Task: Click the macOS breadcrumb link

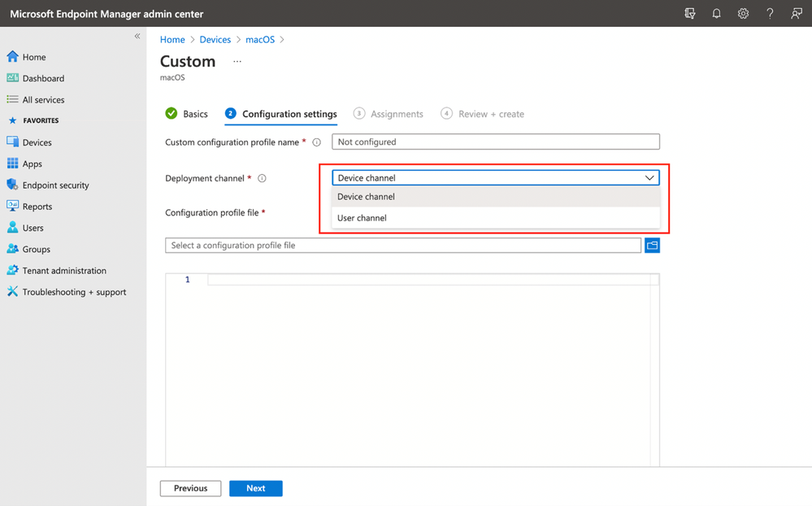Action: (260, 39)
